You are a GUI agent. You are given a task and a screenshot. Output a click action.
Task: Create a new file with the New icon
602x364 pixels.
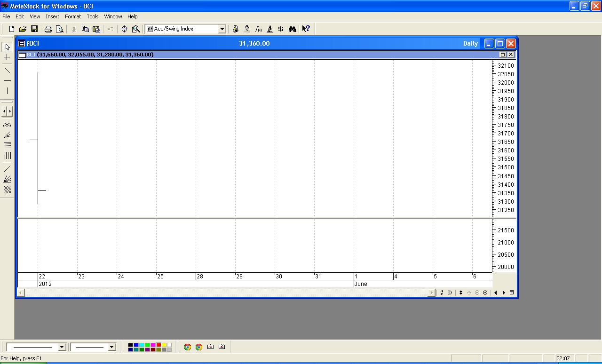click(12, 29)
